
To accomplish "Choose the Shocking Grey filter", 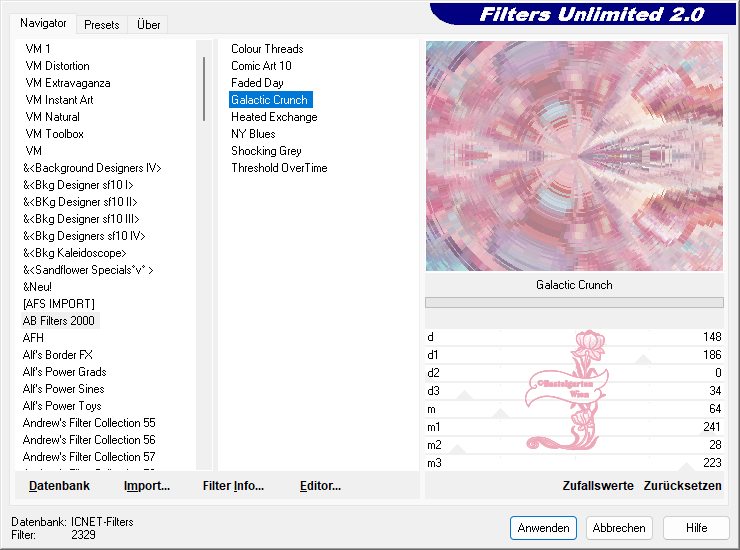I will pyautogui.click(x=266, y=151).
